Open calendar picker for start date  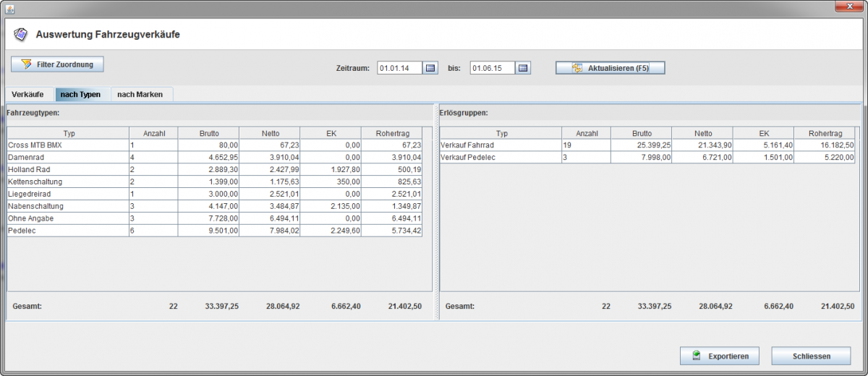430,68
